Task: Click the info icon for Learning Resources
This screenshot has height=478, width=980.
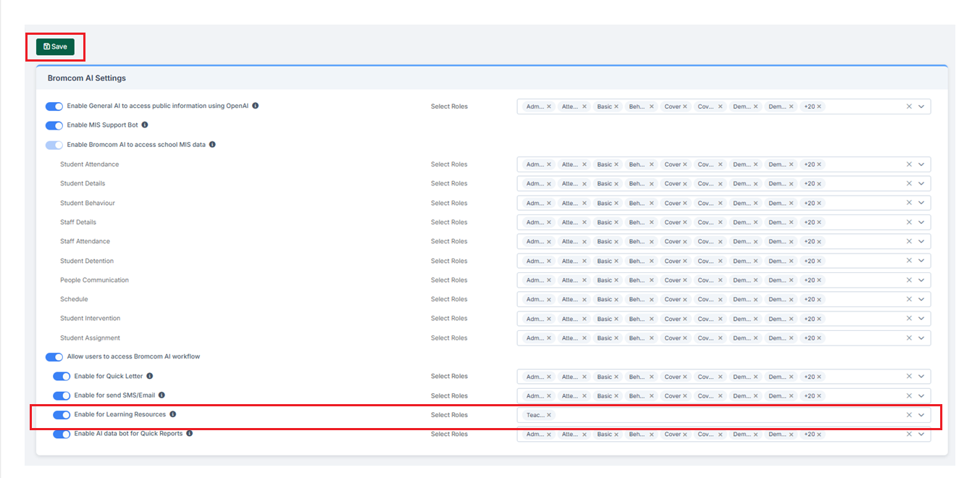Action: point(173,414)
